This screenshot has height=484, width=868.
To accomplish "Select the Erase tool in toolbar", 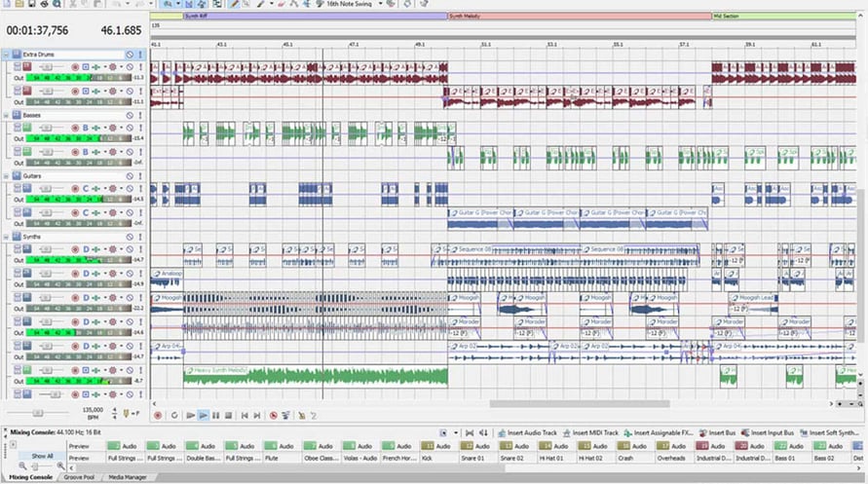I will (x=282, y=3).
